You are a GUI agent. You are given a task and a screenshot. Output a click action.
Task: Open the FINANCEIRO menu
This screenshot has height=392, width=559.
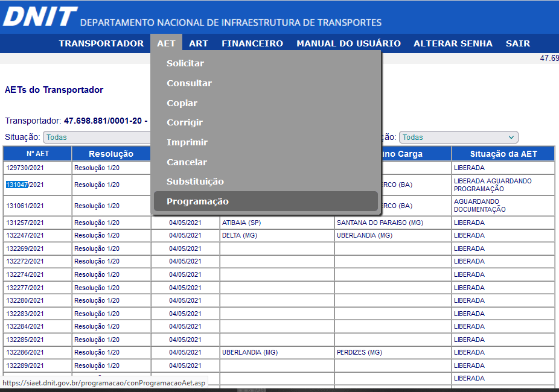click(x=252, y=43)
